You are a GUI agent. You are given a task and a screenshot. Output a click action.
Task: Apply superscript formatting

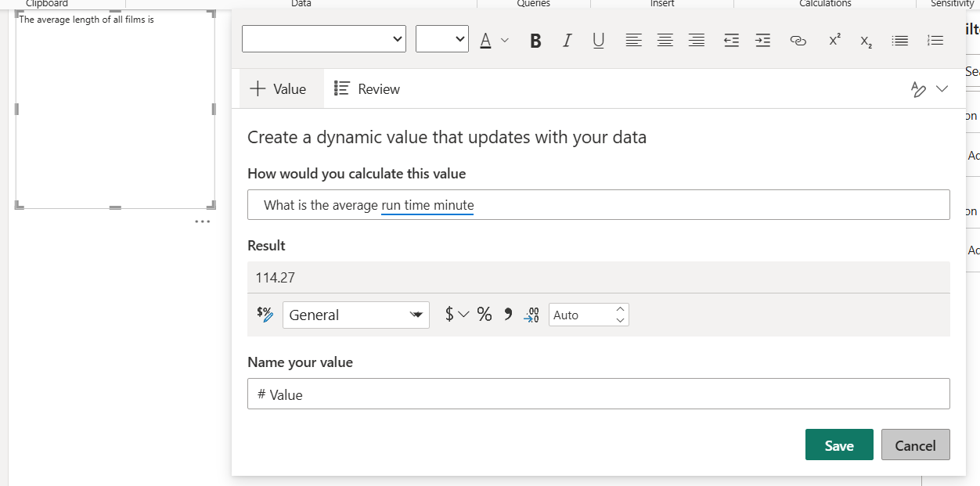pyautogui.click(x=834, y=41)
